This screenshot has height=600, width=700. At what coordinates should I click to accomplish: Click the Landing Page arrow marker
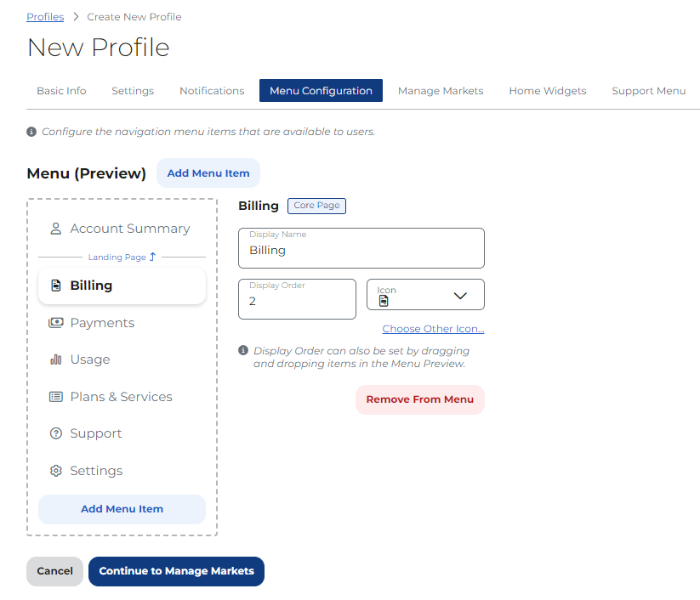152,257
